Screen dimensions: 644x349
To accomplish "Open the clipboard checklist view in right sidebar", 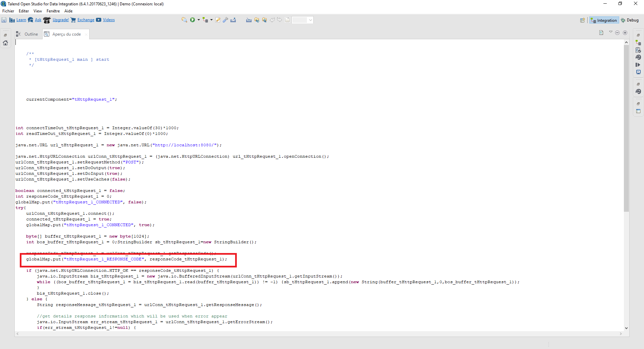I will (638, 50).
